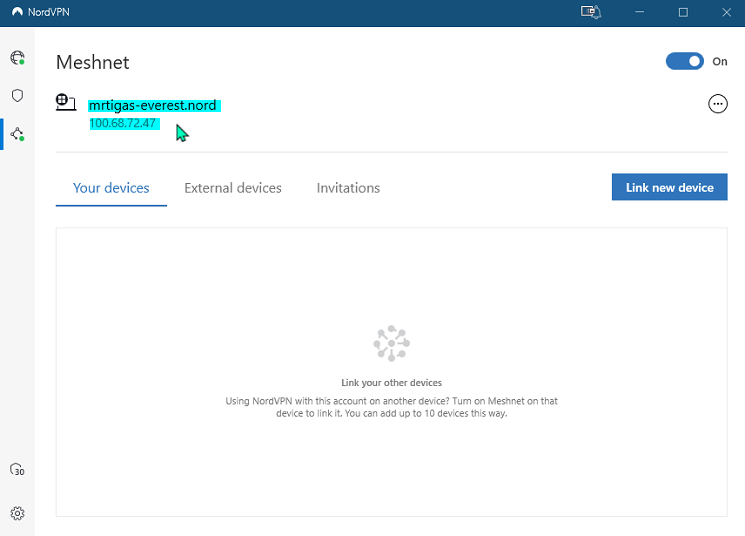Click the 100.68.72.47 IP address
Screen dimensions: 745x536
(123, 123)
